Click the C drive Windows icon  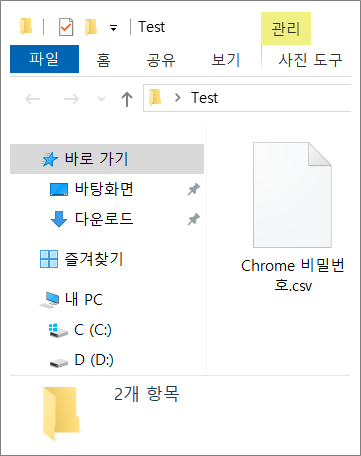(x=58, y=330)
